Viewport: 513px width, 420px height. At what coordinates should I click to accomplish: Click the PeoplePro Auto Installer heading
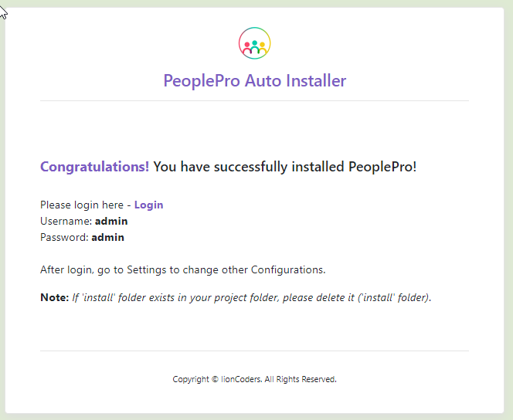click(x=254, y=80)
